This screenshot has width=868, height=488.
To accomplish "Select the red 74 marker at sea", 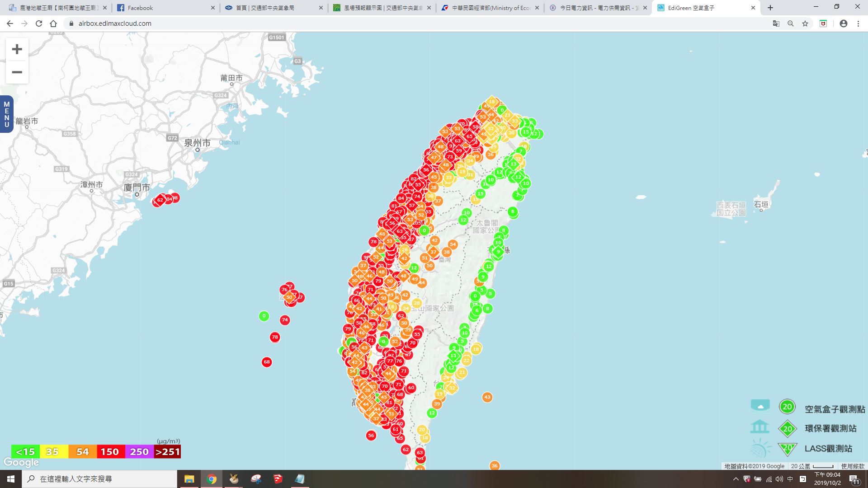I will 285,320.
